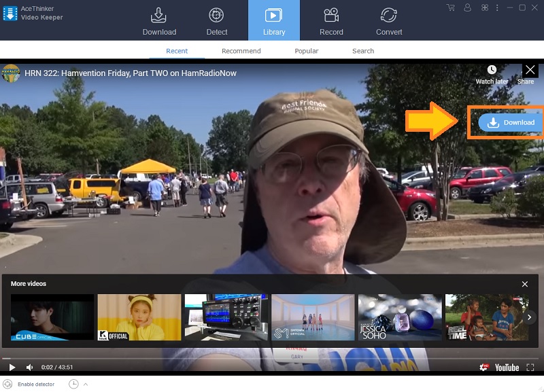The image size is (544, 392).
Task: Open the shopping cart icon
Action: [450, 7]
